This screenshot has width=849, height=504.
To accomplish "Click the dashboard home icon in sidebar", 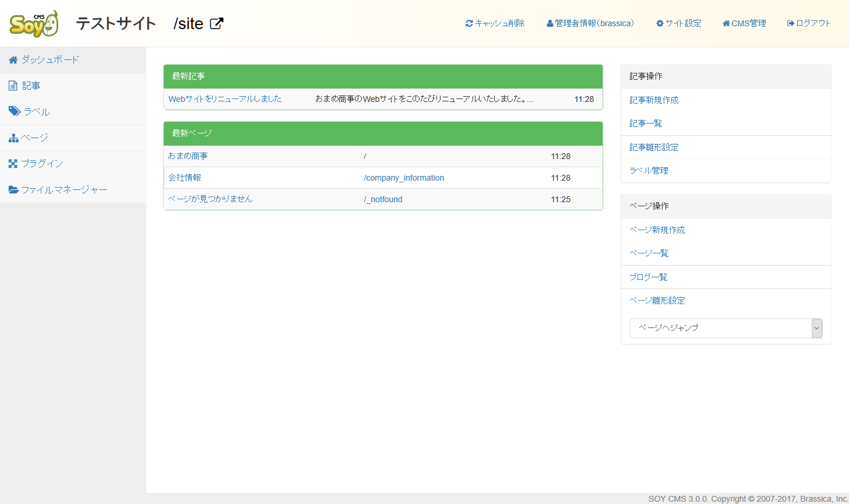I will pyautogui.click(x=13, y=60).
